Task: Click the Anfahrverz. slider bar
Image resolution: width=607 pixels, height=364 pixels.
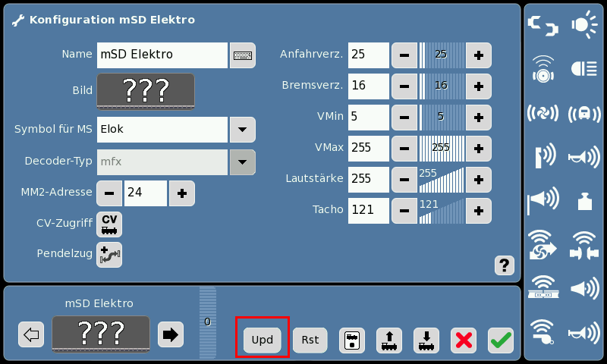Action: pos(442,55)
